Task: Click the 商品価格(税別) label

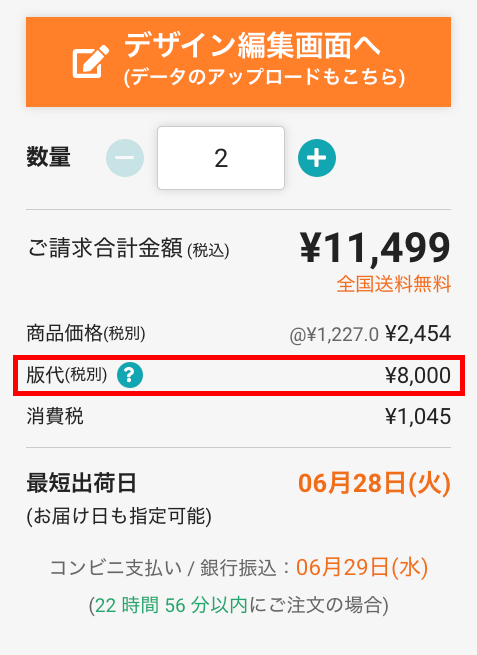Action: [x=86, y=333]
